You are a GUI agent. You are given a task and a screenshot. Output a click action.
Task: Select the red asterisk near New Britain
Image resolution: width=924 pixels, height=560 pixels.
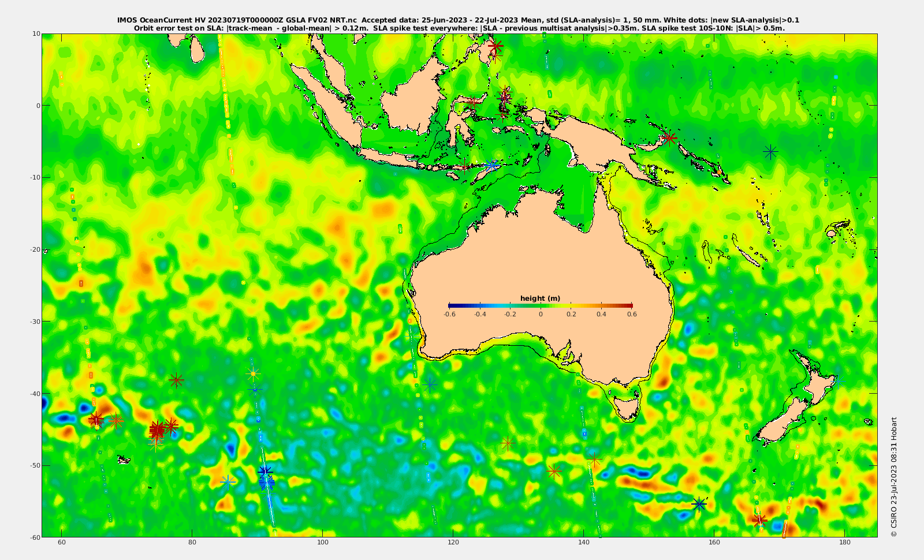(669, 138)
